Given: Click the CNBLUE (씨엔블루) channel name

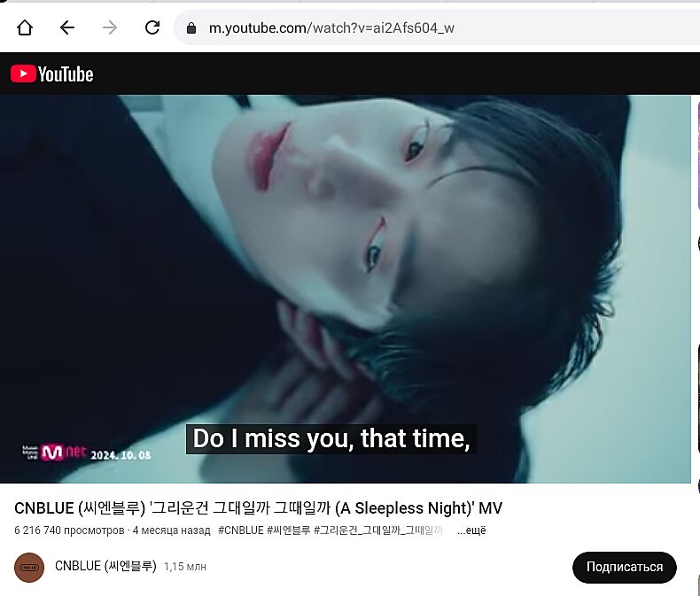Looking at the screenshot, I should coord(105,566).
